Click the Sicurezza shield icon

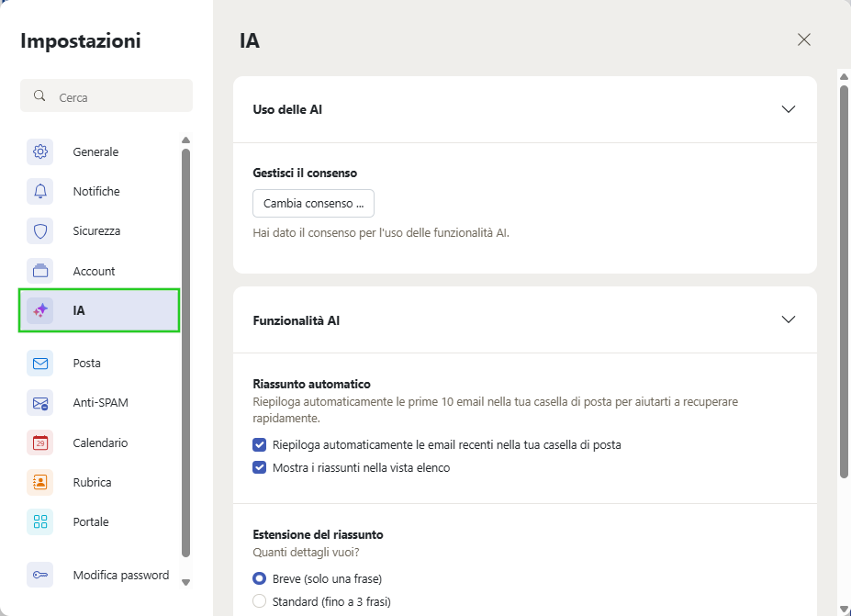pyautogui.click(x=39, y=230)
